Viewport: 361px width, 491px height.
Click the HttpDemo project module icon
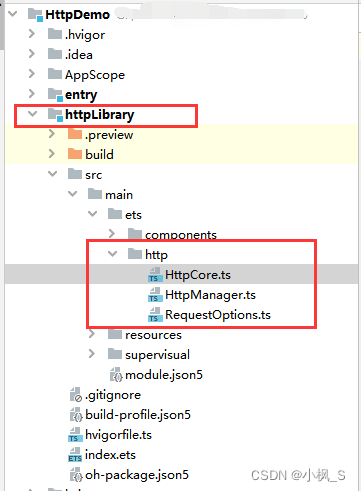tap(36, 15)
